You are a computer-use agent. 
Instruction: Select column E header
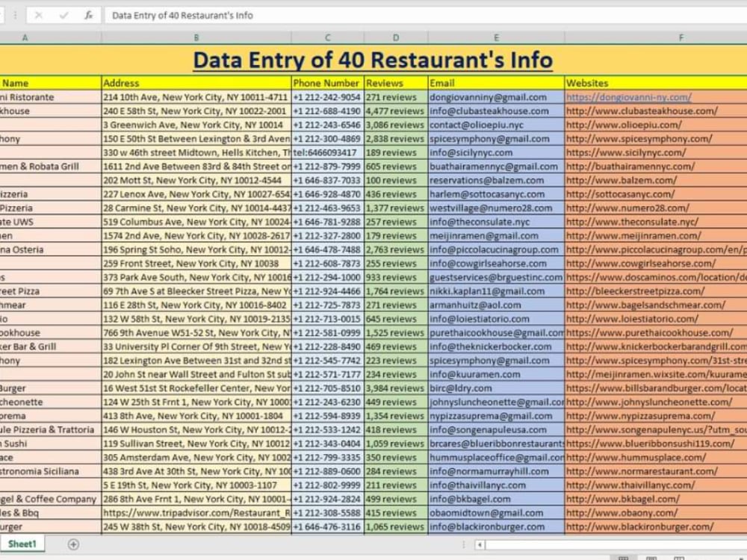pyautogui.click(x=496, y=37)
